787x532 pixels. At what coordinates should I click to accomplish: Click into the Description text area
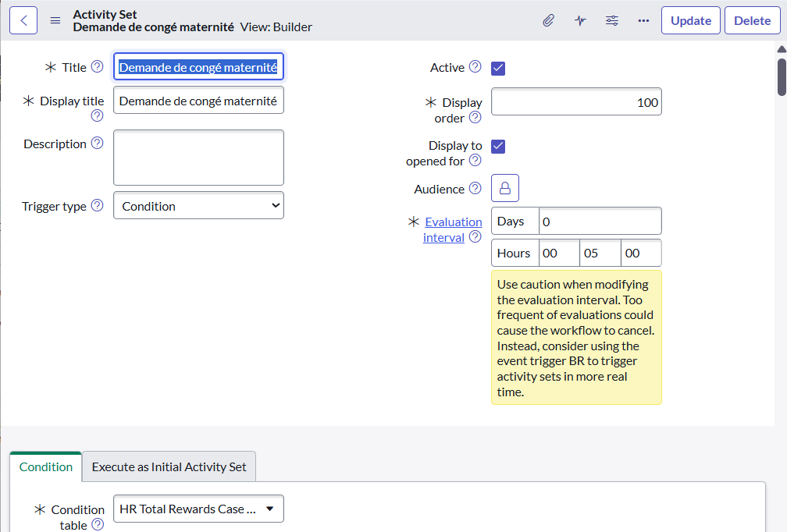[199, 158]
